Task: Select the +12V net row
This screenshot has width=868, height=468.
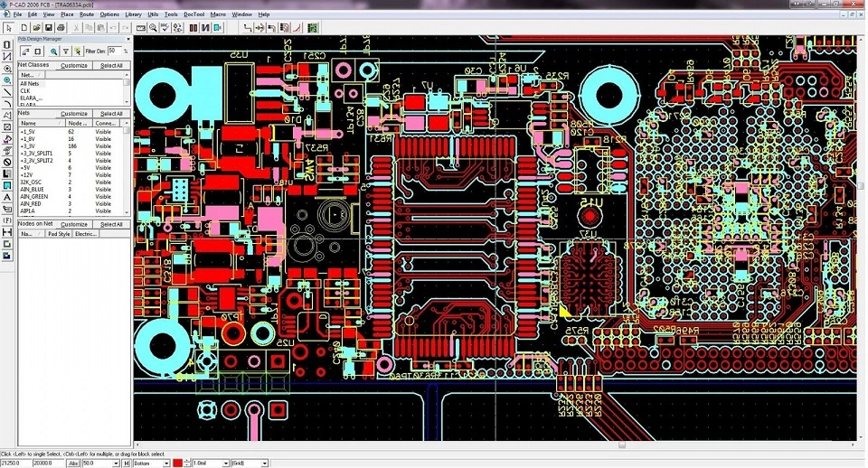Action: (x=71, y=174)
